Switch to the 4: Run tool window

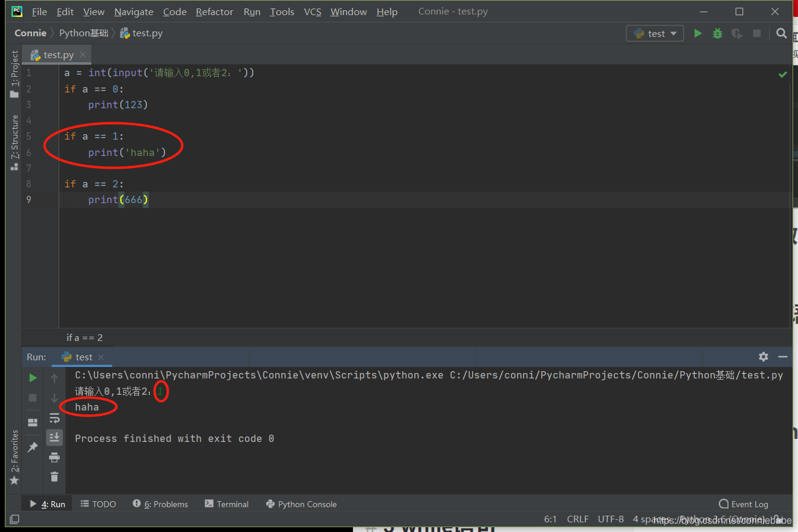pyautogui.click(x=47, y=504)
